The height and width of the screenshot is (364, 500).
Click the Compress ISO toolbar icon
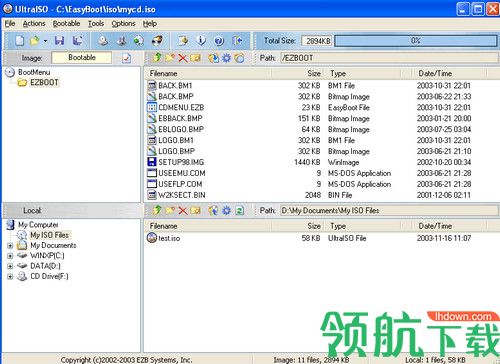click(x=121, y=41)
